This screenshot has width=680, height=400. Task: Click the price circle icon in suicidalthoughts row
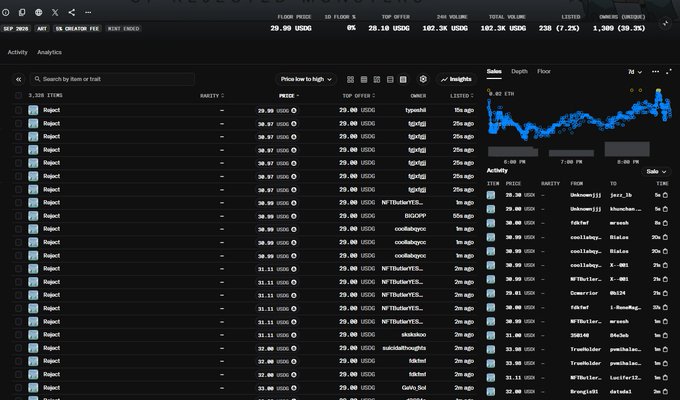294,349
